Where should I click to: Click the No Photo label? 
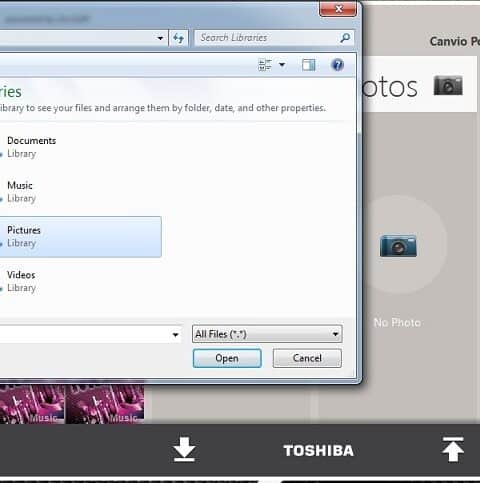pos(397,323)
